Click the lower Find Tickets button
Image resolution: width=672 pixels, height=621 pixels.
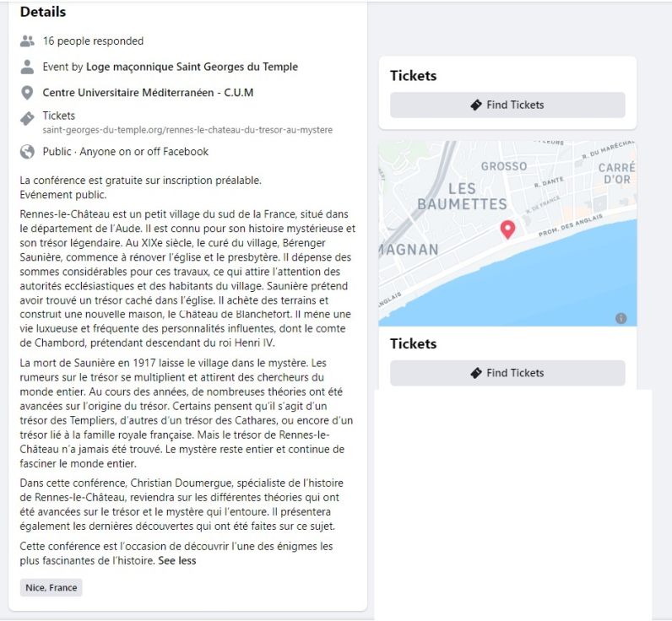507,373
